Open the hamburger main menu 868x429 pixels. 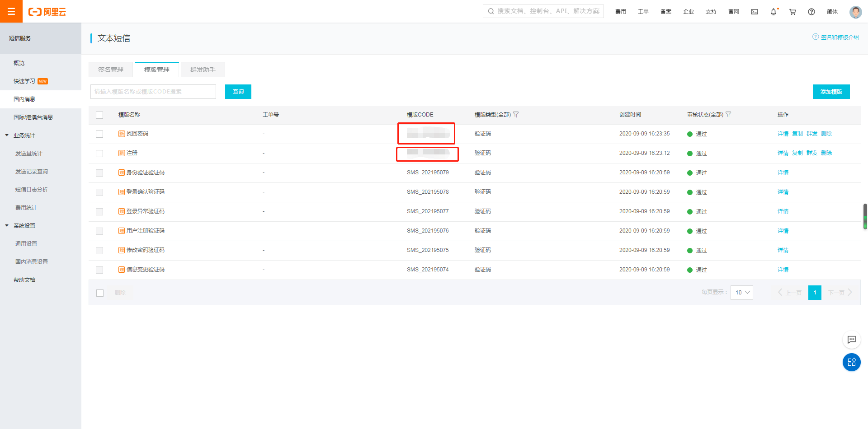click(11, 11)
